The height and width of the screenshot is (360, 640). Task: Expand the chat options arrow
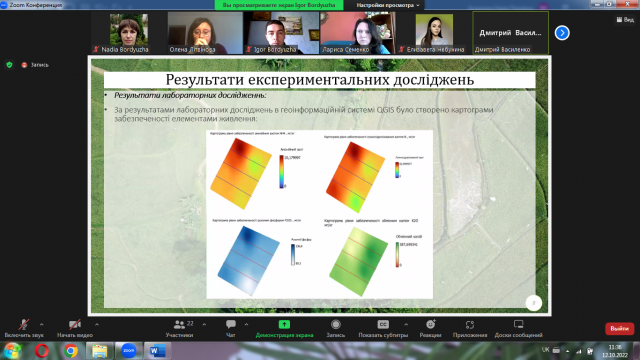tap(246, 325)
